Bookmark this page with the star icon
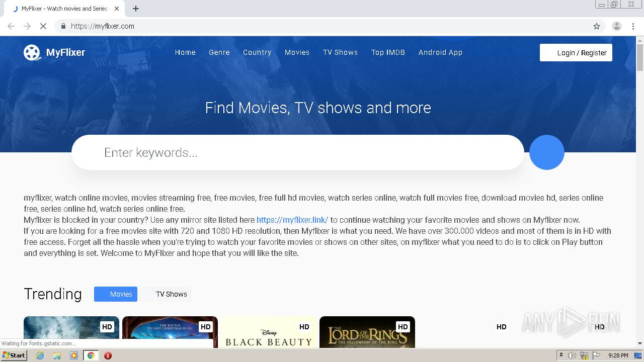This screenshot has height=362, width=644. 597,26
